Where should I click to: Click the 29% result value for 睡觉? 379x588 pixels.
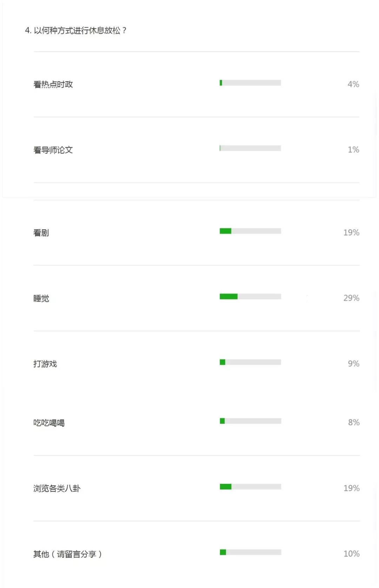(x=351, y=298)
